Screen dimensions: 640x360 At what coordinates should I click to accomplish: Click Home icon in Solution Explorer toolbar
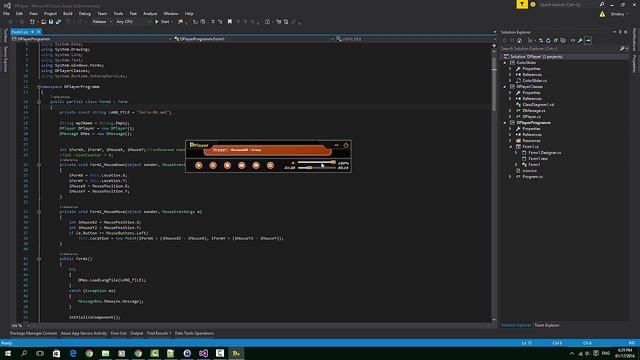519,40
